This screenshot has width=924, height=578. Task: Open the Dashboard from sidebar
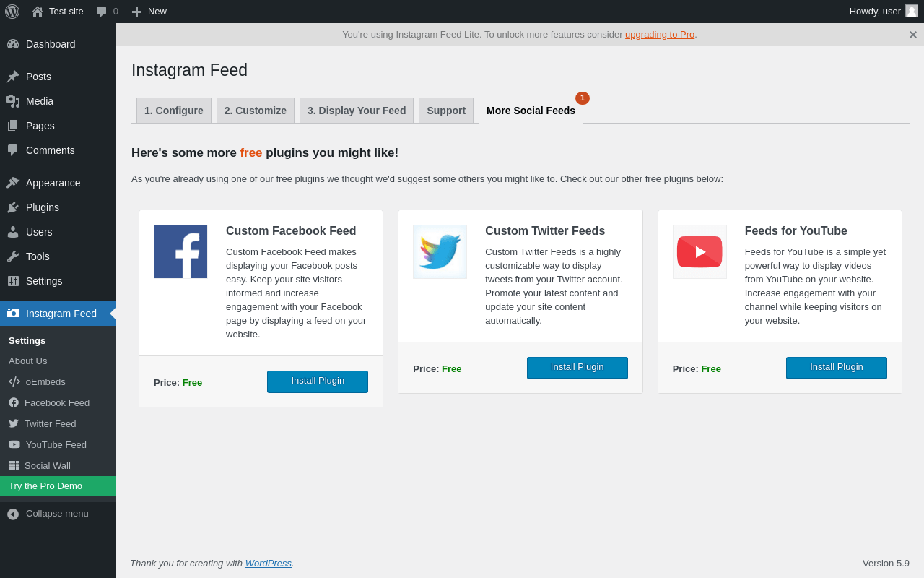(51, 44)
